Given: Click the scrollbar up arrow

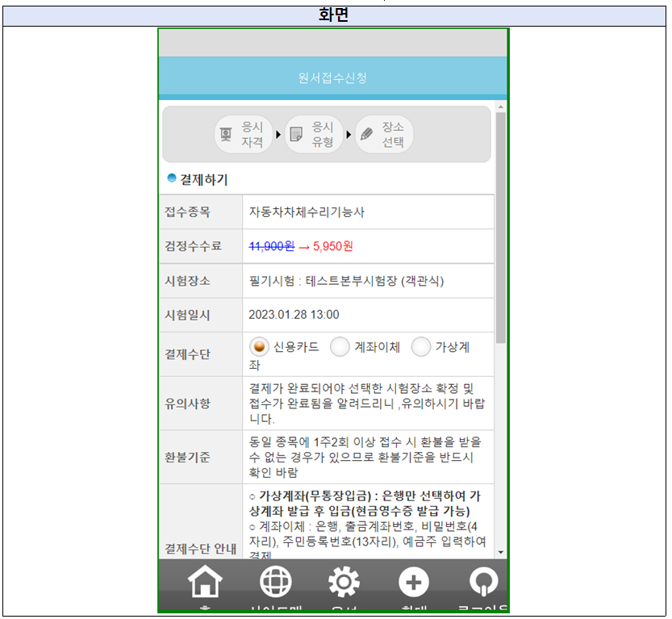Looking at the screenshot, I should click(x=500, y=107).
